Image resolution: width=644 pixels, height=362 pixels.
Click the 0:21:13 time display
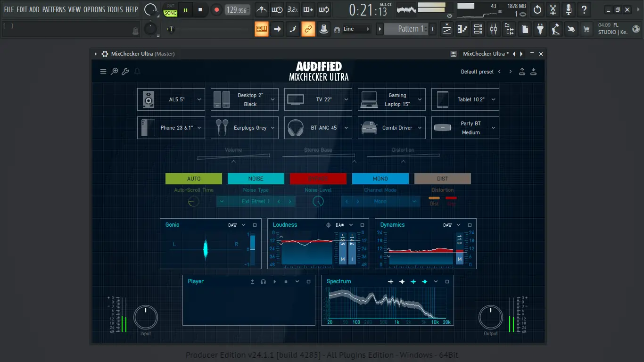[368, 9]
